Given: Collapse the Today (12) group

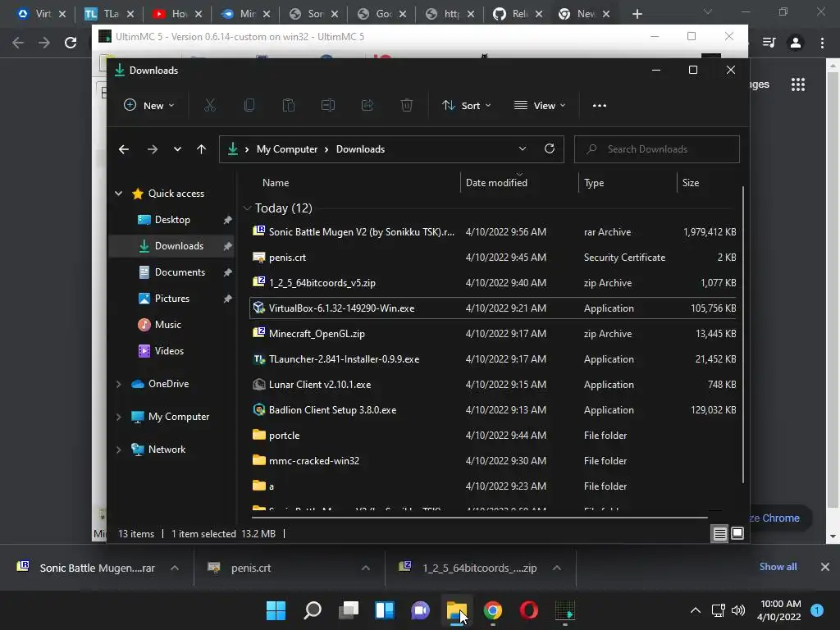Looking at the screenshot, I should click(x=247, y=208).
